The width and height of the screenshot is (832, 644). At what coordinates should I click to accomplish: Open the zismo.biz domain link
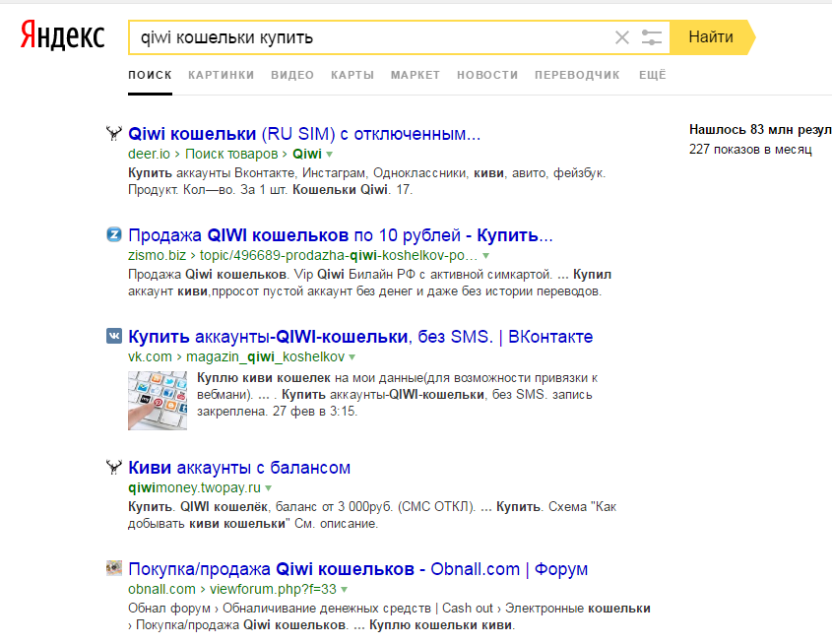point(158,255)
